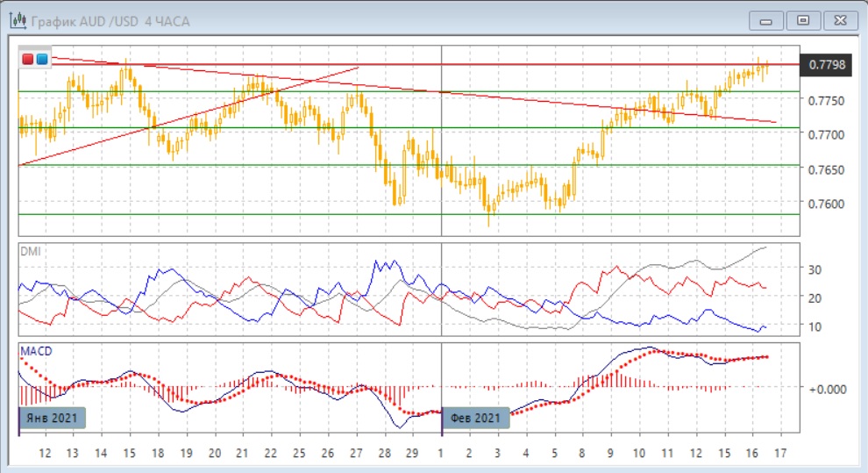This screenshot has width=868, height=473.
Task: Click the 30 level on DMI scale
Action: 814,269
